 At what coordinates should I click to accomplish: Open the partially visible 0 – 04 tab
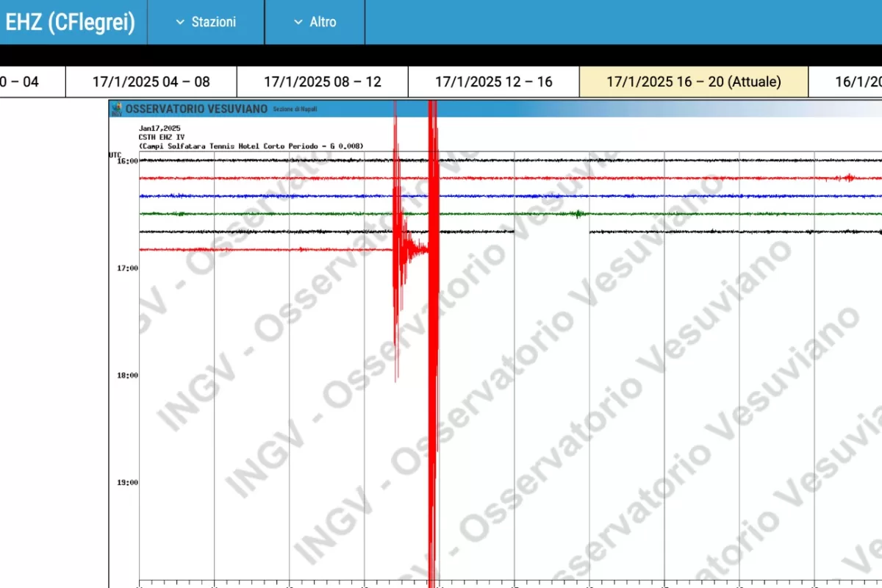(x=22, y=82)
